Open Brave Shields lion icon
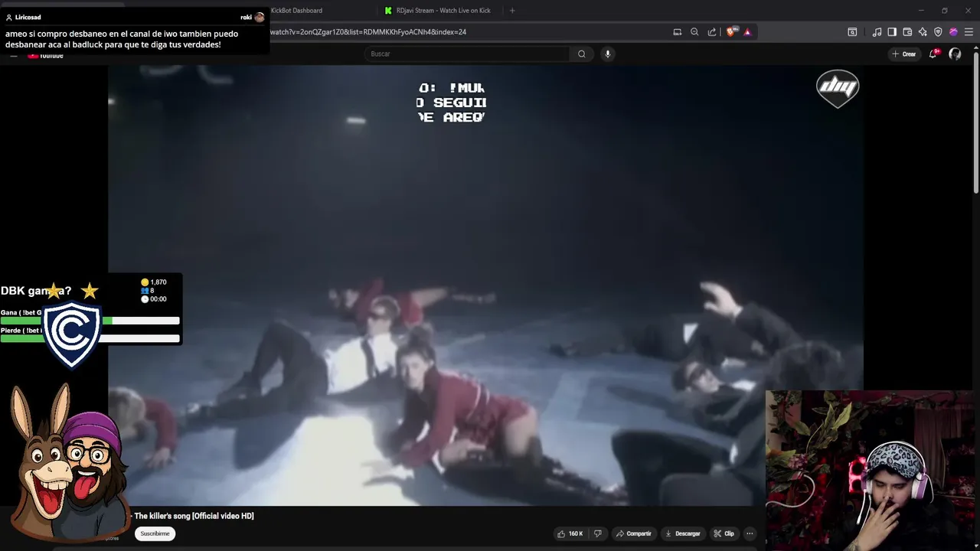This screenshot has height=551, width=980. pyautogui.click(x=731, y=32)
